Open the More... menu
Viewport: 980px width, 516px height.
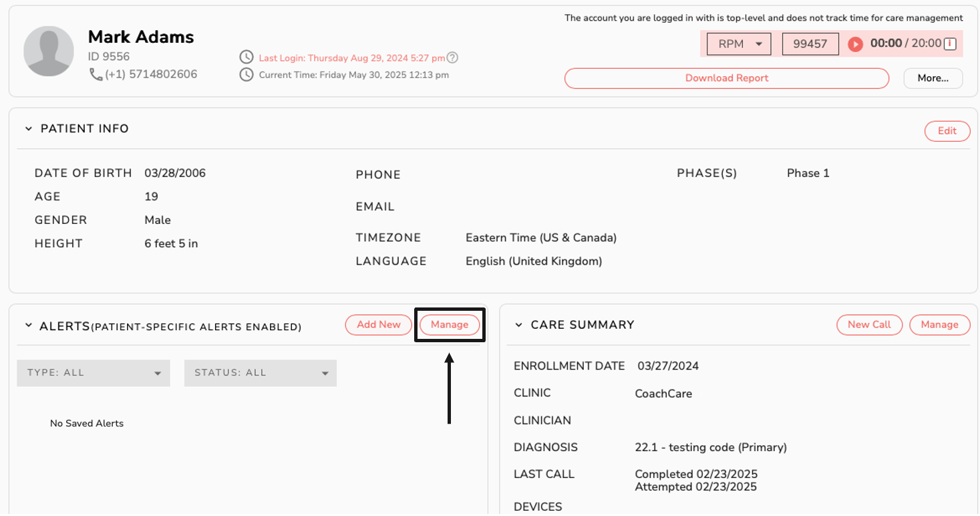tap(933, 78)
